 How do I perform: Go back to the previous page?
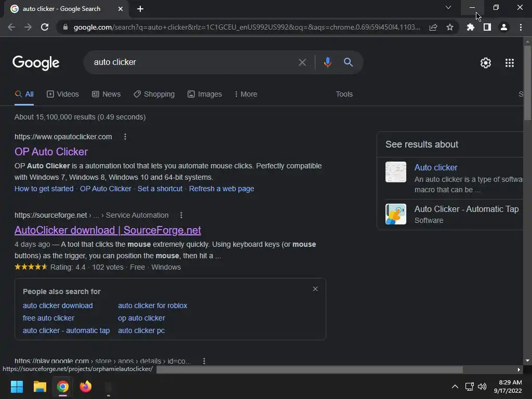point(11,27)
